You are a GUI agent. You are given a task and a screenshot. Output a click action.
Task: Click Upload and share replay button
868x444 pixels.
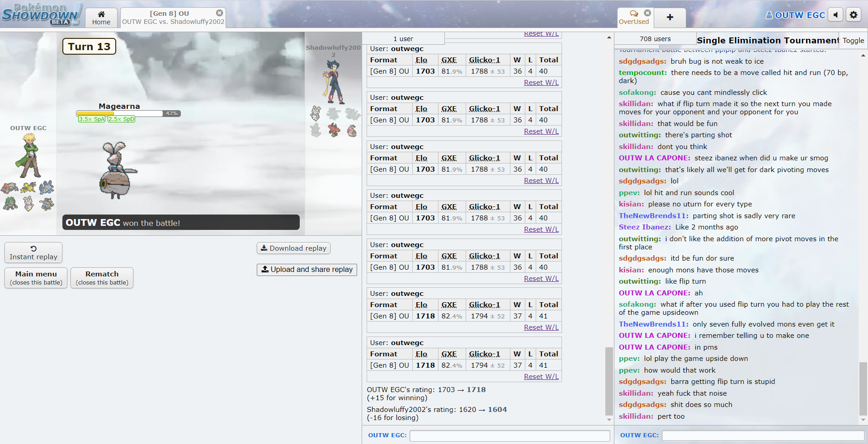pos(307,270)
